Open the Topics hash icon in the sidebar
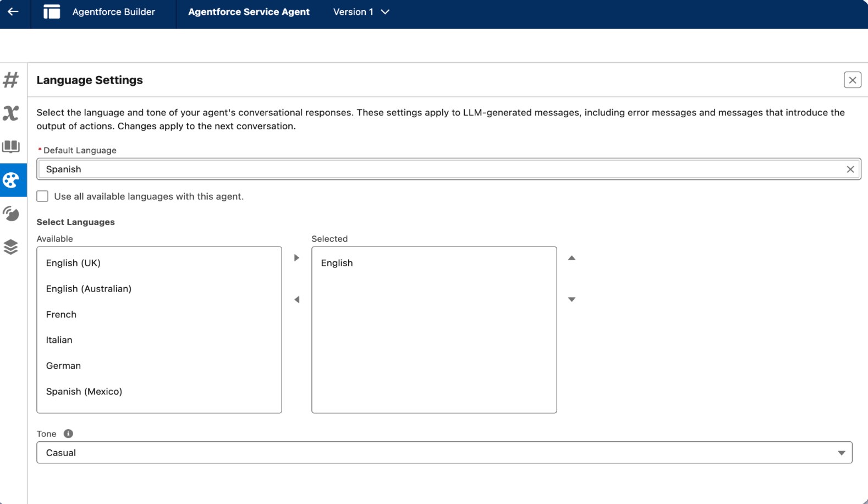This screenshot has height=504, width=868. [x=11, y=80]
